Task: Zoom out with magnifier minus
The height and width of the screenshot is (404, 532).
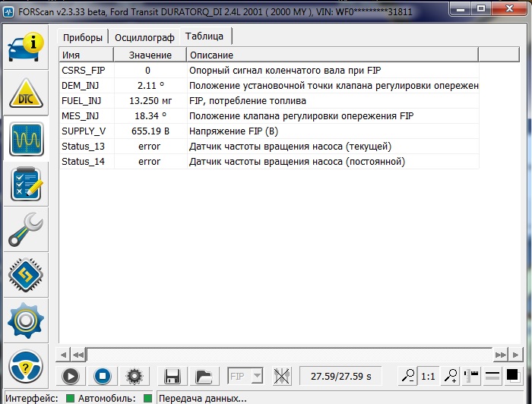Action: click(408, 376)
